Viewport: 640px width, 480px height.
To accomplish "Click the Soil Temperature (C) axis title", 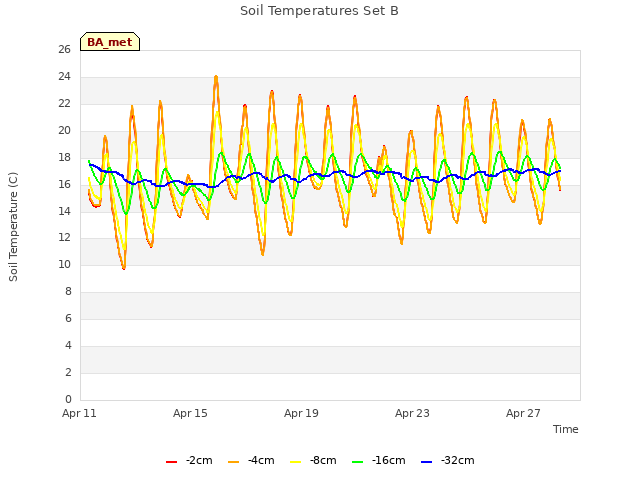I will pyautogui.click(x=13, y=227).
